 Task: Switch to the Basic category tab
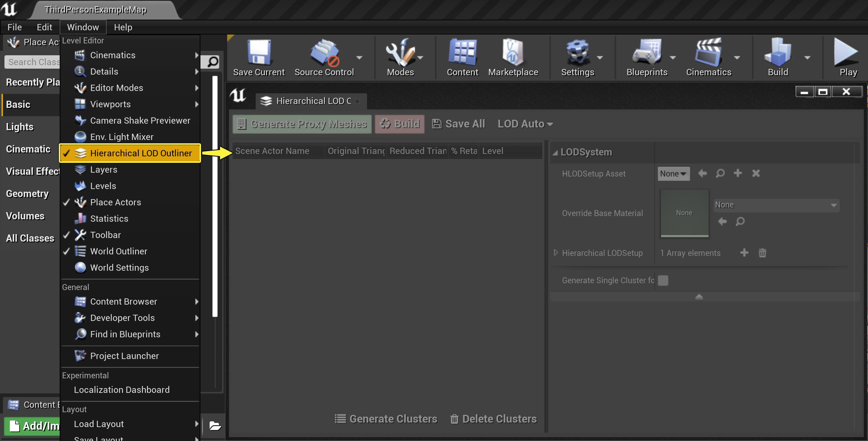18,105
